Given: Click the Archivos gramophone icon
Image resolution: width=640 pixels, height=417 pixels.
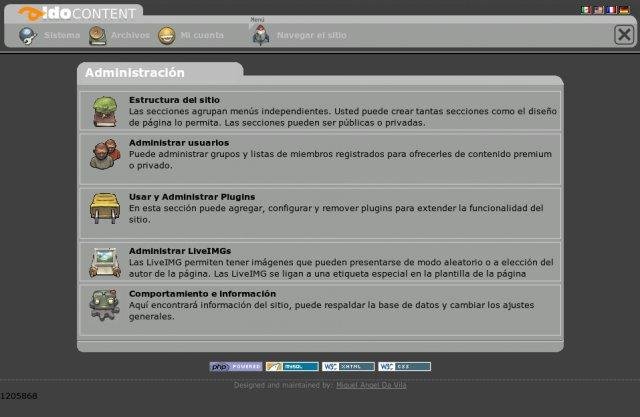Looking at the screenshot, I should 98,35.
